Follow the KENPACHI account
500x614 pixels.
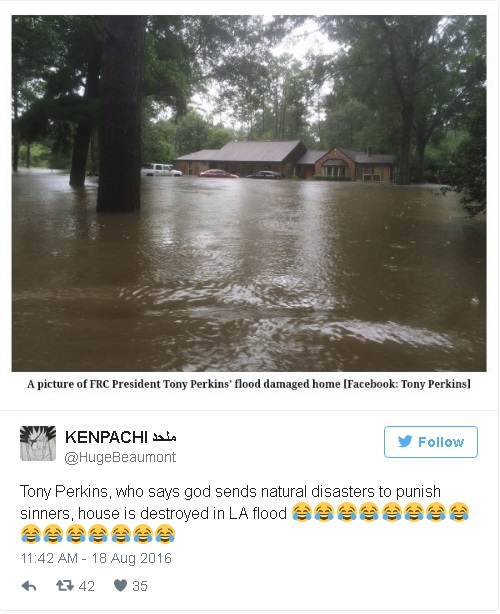click(431, 442)
